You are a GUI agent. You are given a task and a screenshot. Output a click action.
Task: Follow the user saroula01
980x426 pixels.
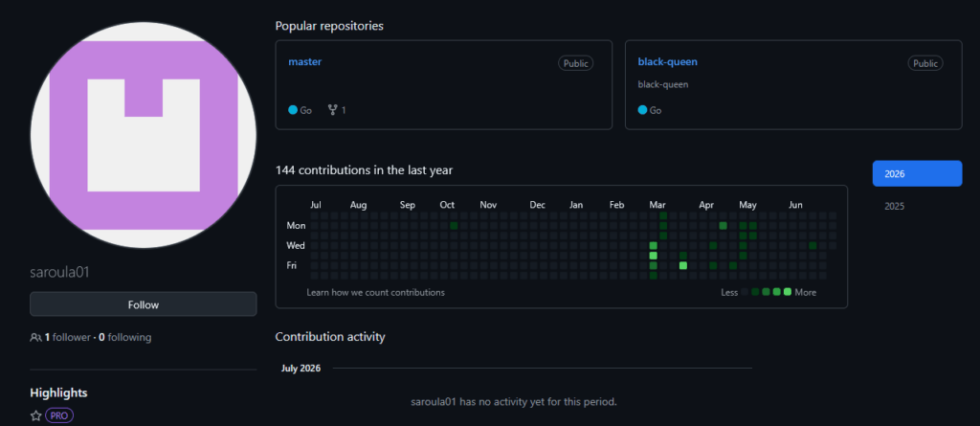[144, 304]
